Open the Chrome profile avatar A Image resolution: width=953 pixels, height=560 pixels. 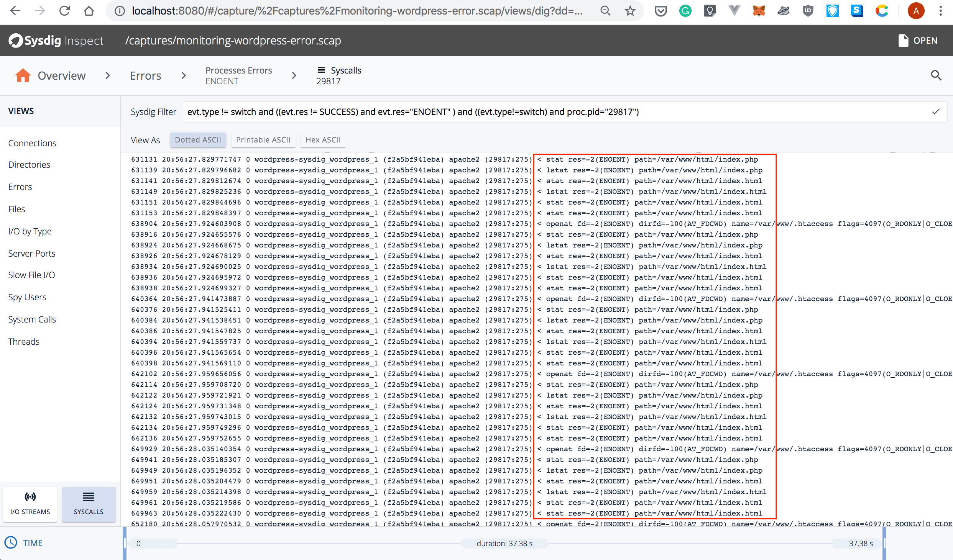916,11
